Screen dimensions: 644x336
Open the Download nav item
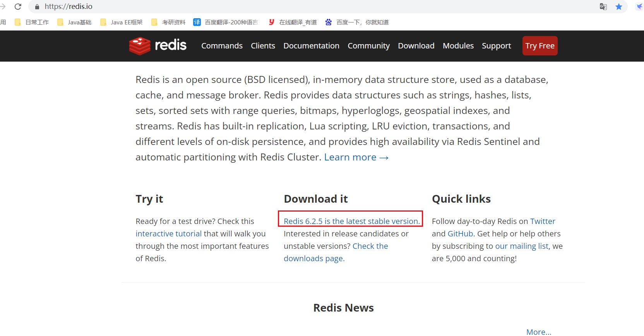pyautogui.click(x=416, y=46)
